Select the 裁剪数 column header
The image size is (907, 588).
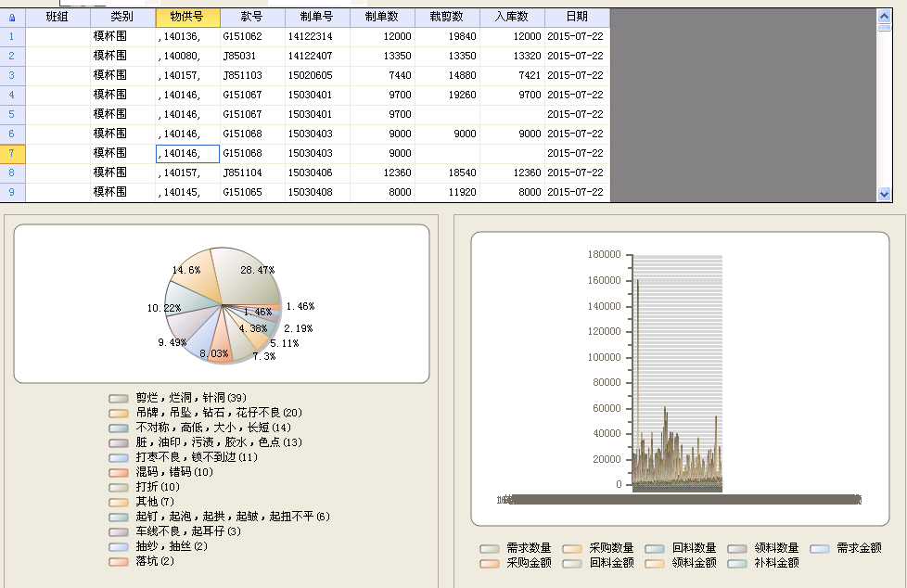click(447, 18)
